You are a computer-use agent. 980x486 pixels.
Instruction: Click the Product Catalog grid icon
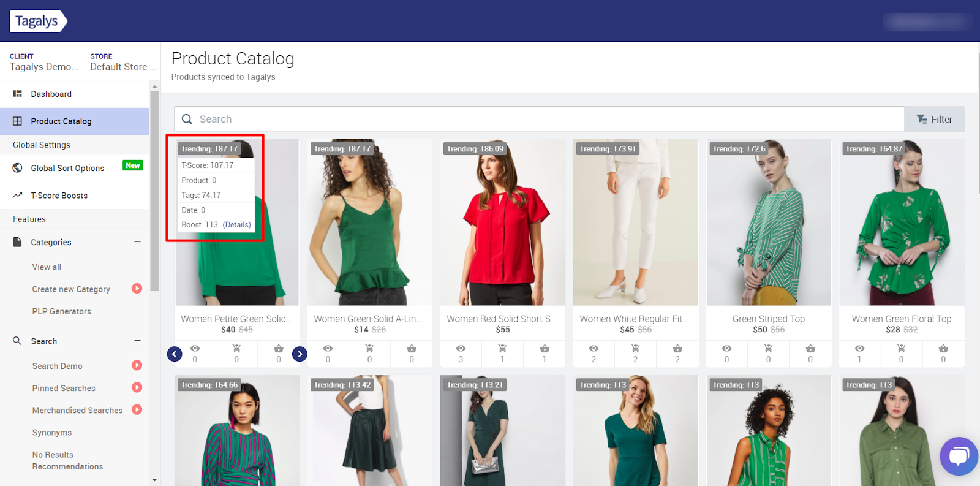[17, 121]
